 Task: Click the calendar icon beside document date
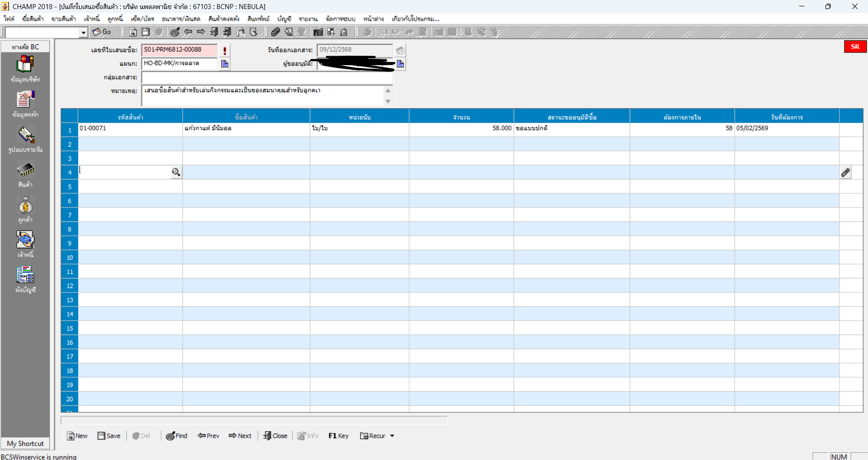point(400,50)
